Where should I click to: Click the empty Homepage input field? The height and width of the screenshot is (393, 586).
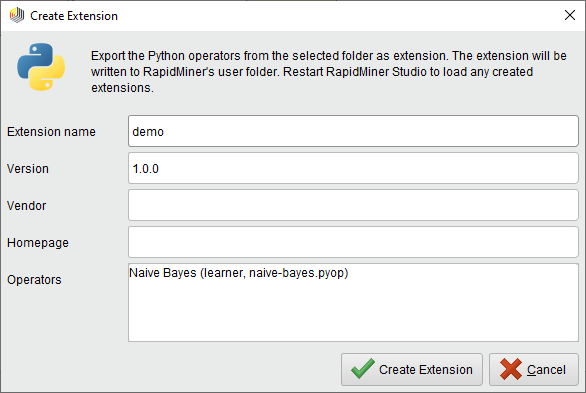coord(353,242)
